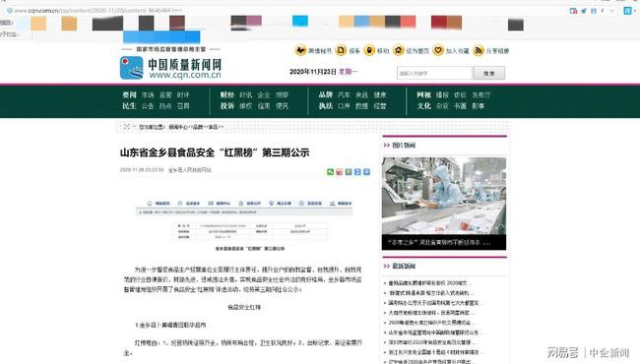Open the 执法 navigation link
Image resolution: width=640 pixels, height=364 pixels.
pos(325,106)
